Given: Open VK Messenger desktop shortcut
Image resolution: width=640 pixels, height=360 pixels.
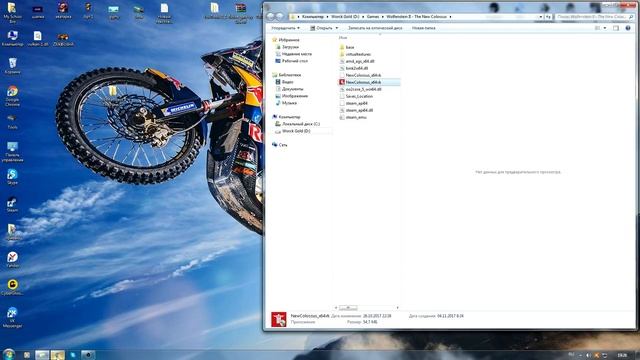Looking at the screenshot, I should pos(12,317).
